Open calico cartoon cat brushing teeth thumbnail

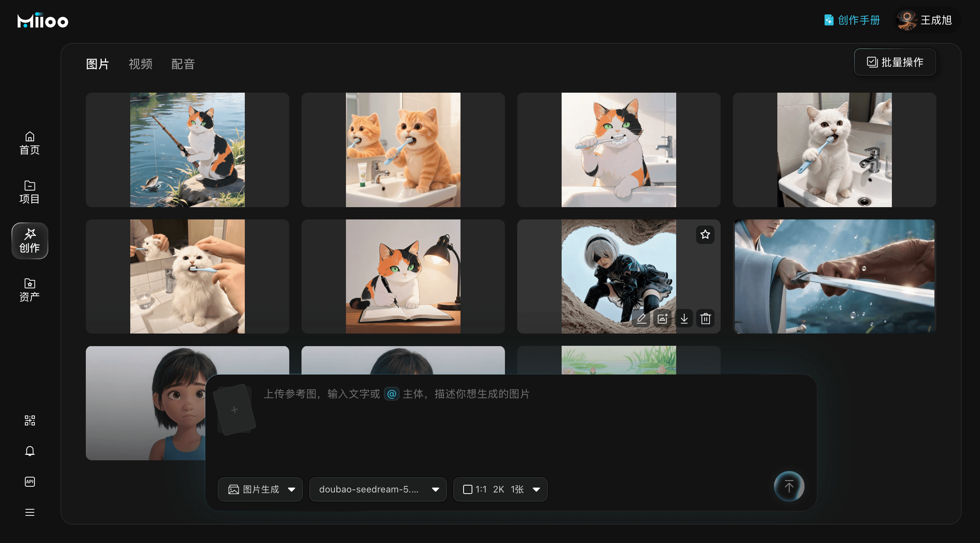point(619,150)
